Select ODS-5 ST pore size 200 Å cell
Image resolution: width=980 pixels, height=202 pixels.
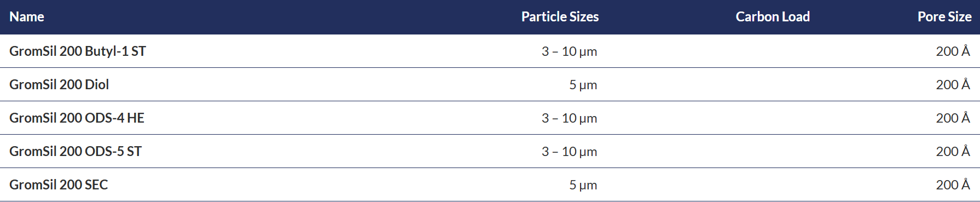click(x=953, y=151)
